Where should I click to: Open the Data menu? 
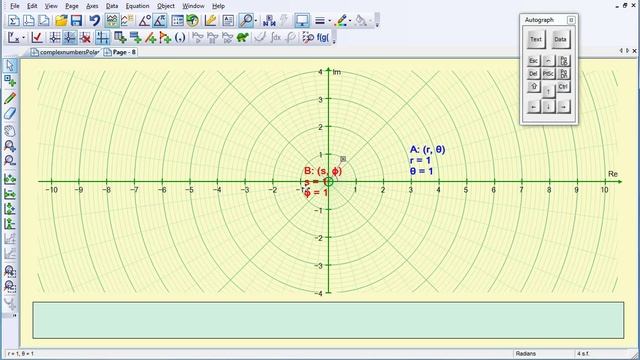112,6
